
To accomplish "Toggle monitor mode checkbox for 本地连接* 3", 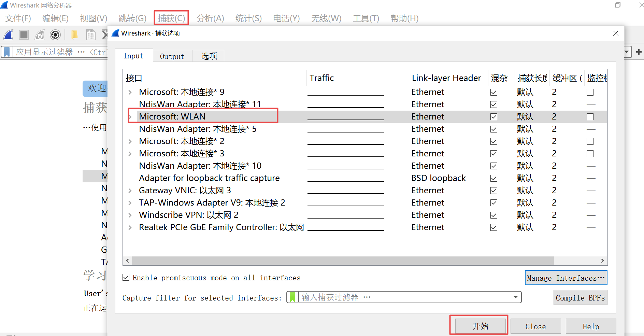I will coord(590,154).
